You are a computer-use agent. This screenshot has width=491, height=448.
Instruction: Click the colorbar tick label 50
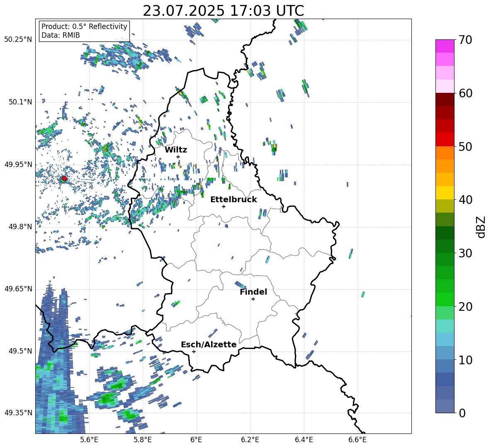point(466,146)
